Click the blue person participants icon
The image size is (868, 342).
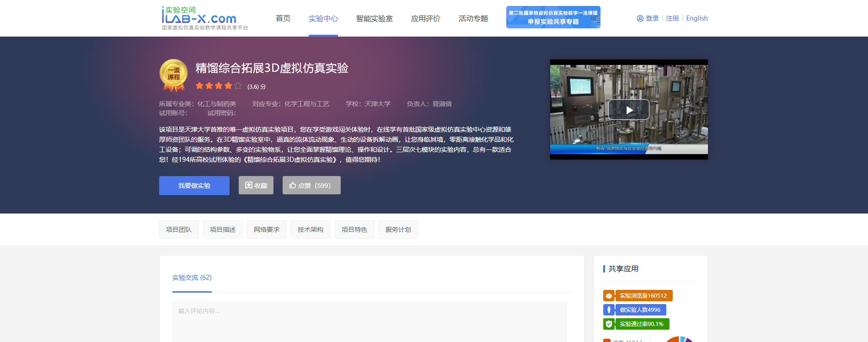[x=609, y=310]
